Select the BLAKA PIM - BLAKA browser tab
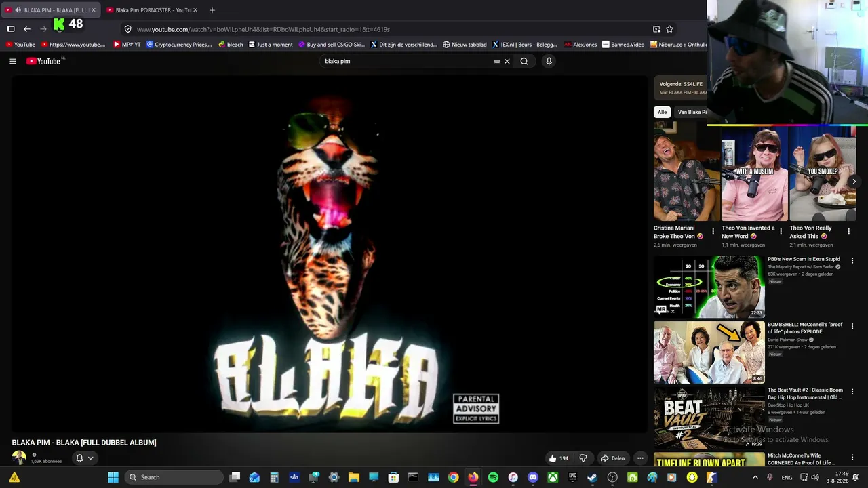This screenshot has width=868, height=488. [52, 10]
